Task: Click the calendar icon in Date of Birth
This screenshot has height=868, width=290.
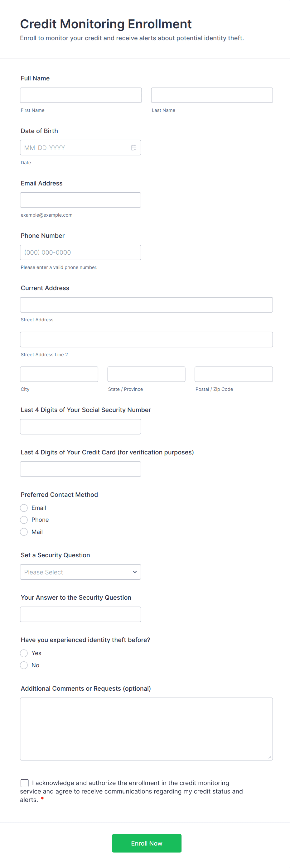Action: (x=133, y=148)
